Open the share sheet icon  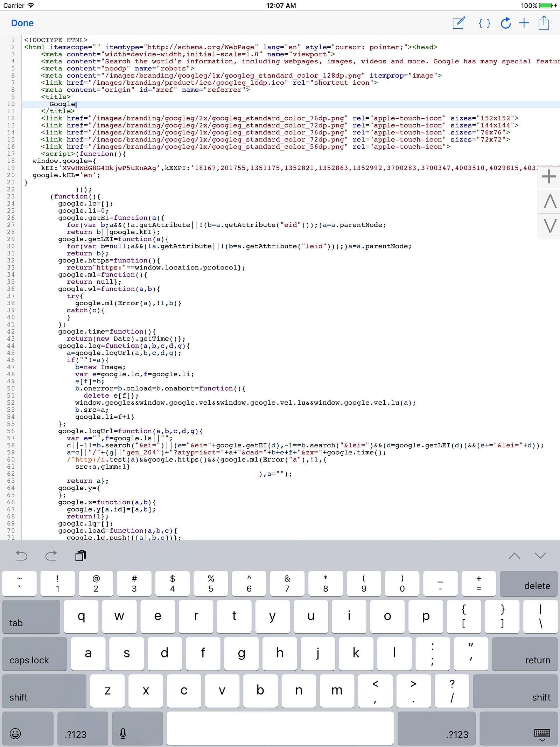pyautogui.click(x=544, y=23)
